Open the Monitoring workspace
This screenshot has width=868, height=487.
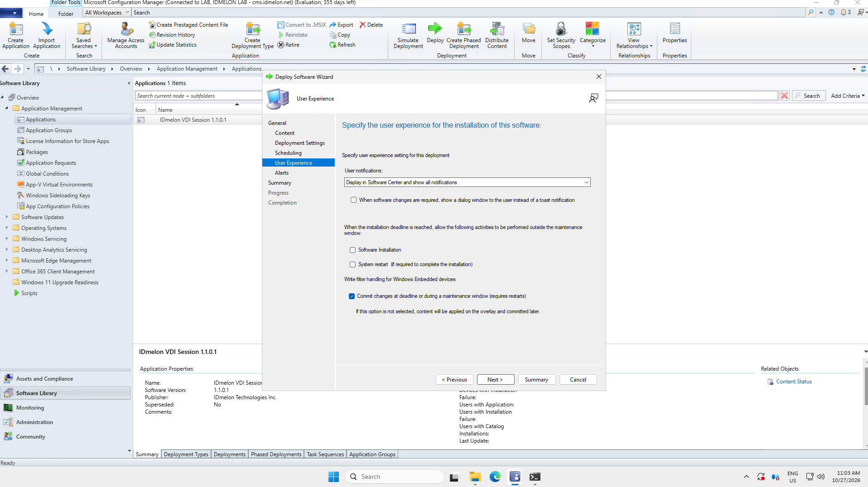[x=66, y=408]
